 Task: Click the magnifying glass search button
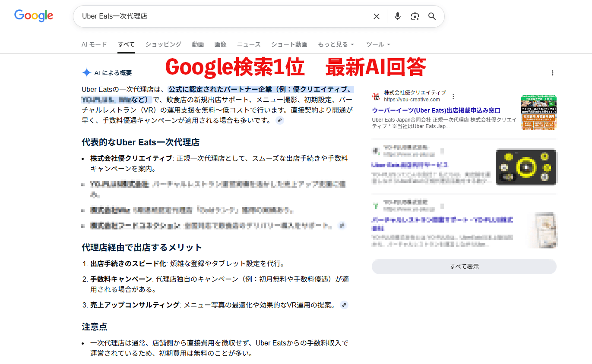point(432,16)
